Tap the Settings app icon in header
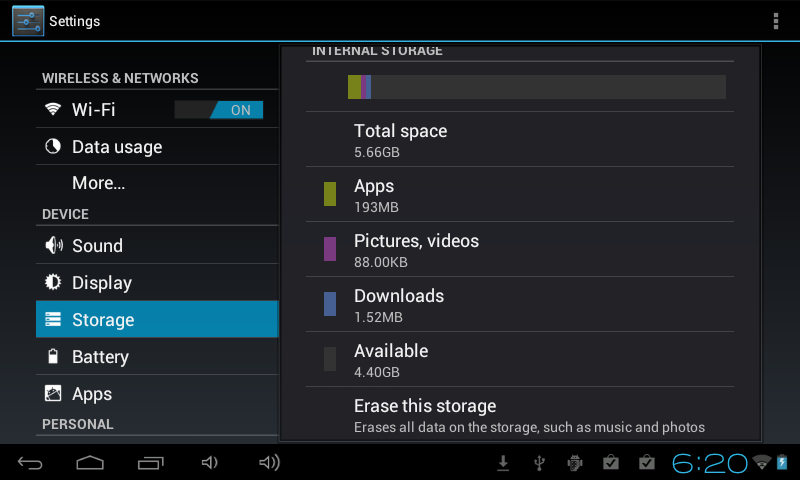This screenshot has height=480, width=800. 28,21
